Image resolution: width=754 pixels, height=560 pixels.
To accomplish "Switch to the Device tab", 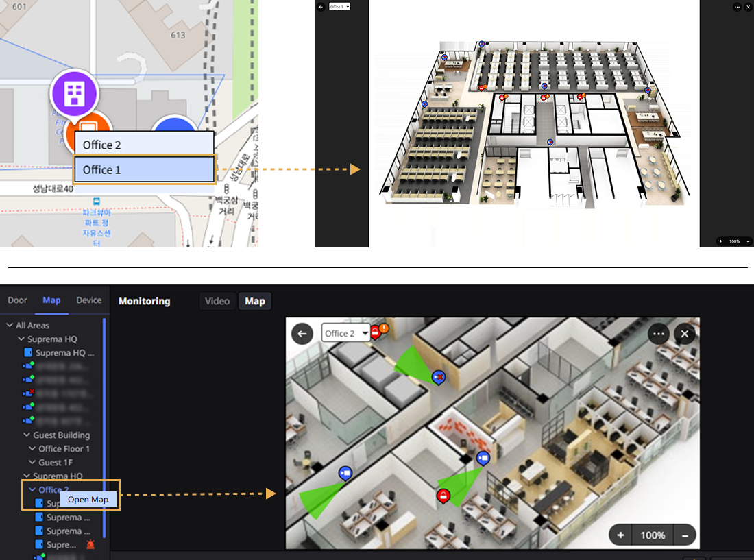I will point(88,300).
